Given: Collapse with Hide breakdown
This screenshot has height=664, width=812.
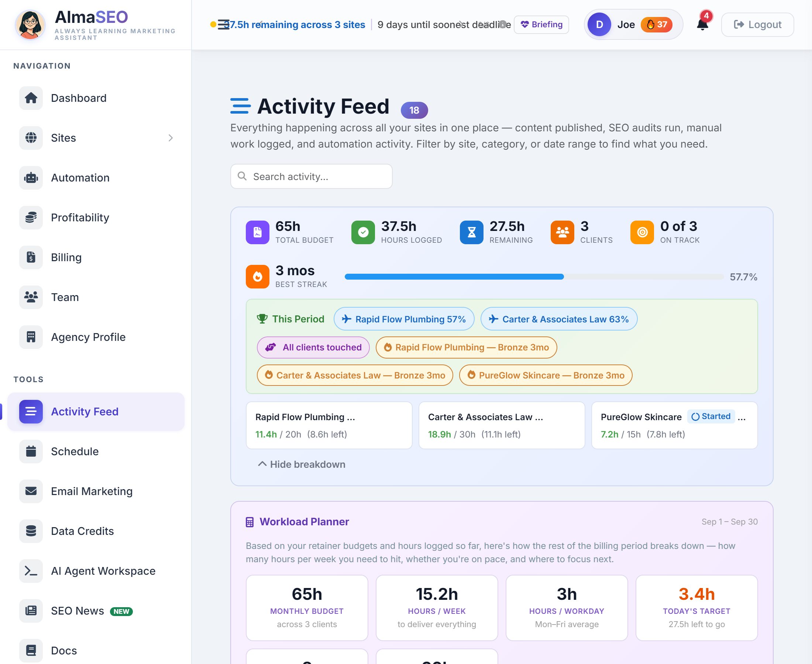Looking at the screenshot, I should click(302, 464).
